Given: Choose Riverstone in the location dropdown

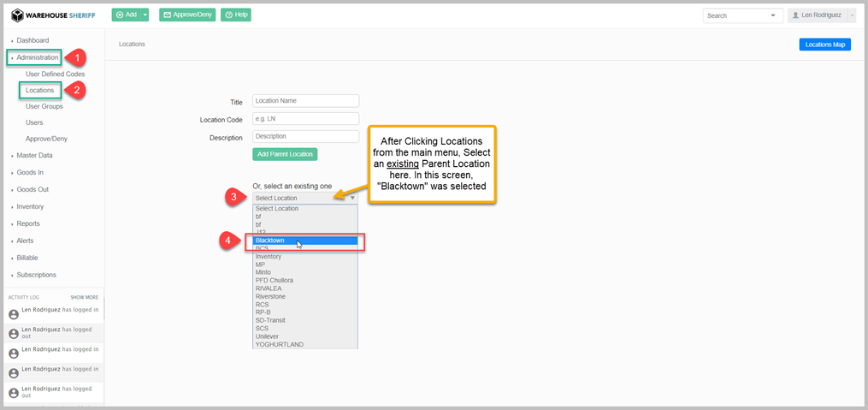Looking at the screenshot, I should point(270,296).
